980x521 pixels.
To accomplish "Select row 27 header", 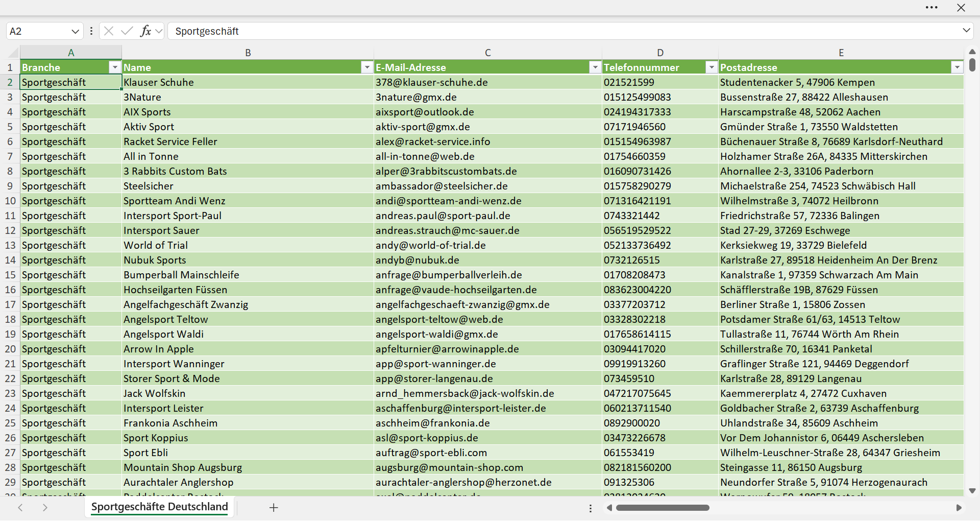I will pyautogui.click(x=10, y=453).
